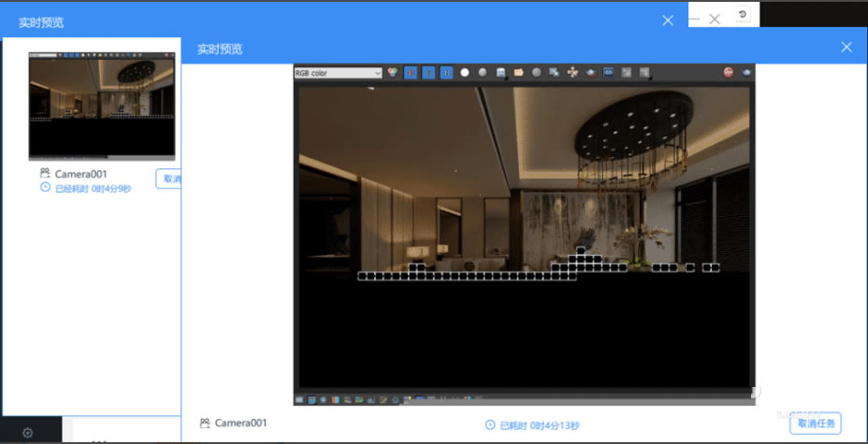
Task: Click the teapot render icon
Action: (591, 72)
